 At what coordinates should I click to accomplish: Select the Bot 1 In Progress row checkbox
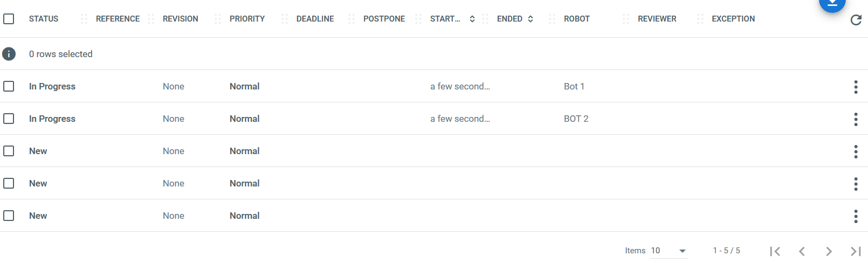(9, 86)
